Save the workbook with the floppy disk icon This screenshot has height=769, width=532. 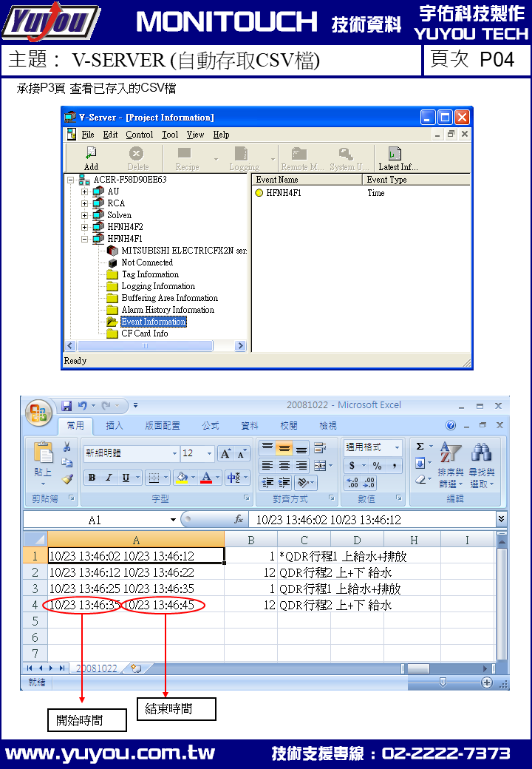(66, 406)
